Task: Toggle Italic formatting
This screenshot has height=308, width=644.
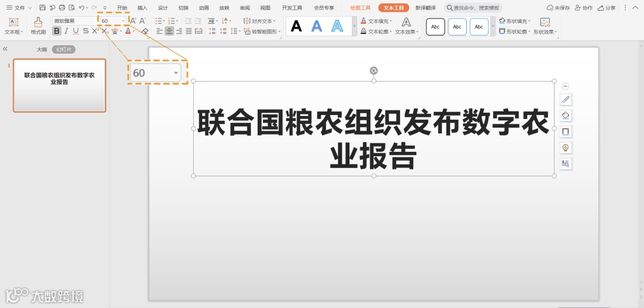Action: [66, 31]
